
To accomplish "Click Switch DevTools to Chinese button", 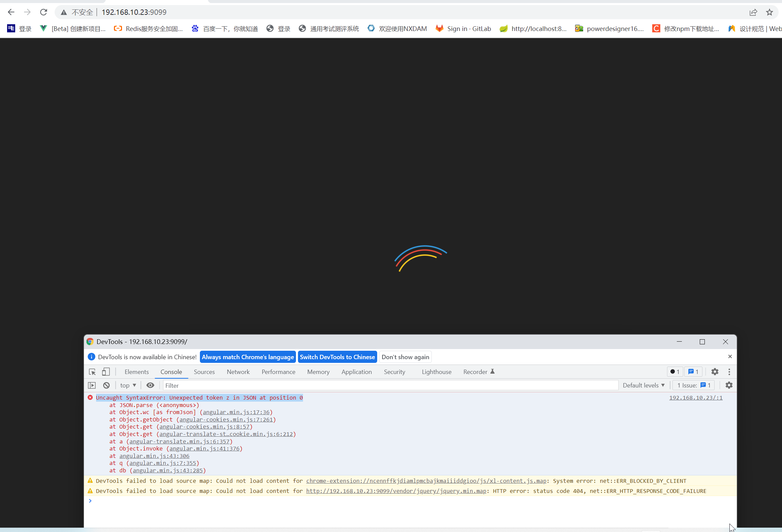I will click(337, 357).
